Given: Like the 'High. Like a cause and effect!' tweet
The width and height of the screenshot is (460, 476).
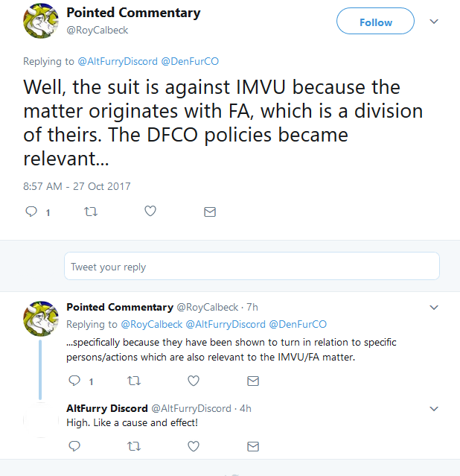Looking at the screenshot, I should (194, 446).
